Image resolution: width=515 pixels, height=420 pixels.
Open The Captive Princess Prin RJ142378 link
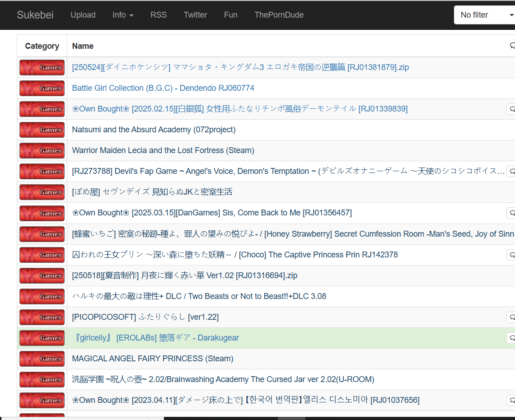point(235,255)
